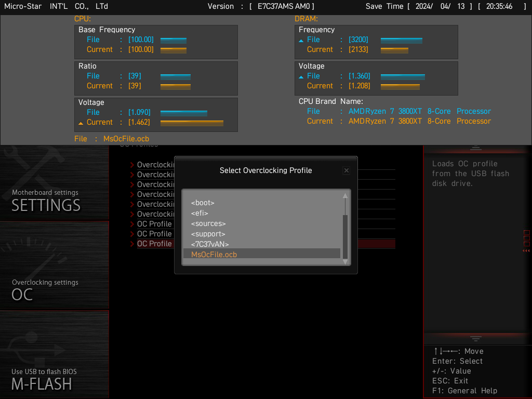Click CPU Base Frequency Current value [100.00]
Viewport: 532px width, 399px height.
pos(141,49)
